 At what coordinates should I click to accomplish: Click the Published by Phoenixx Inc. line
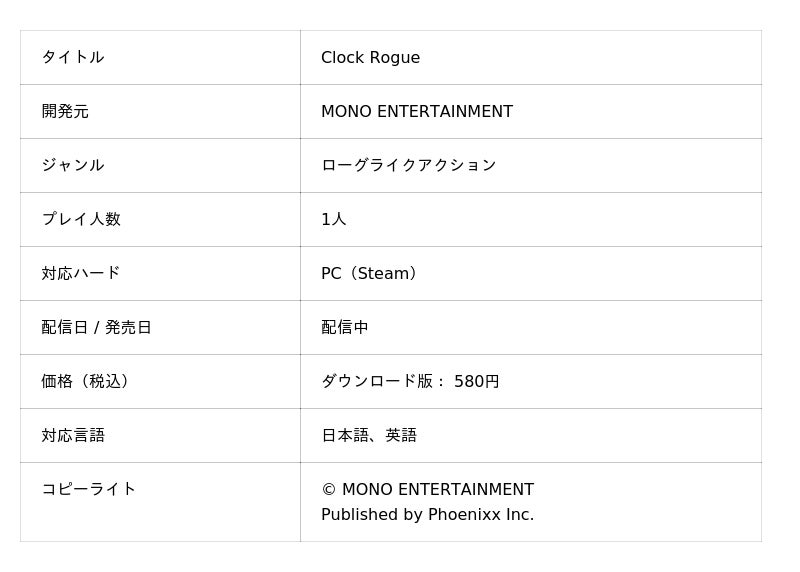point(427,515)
